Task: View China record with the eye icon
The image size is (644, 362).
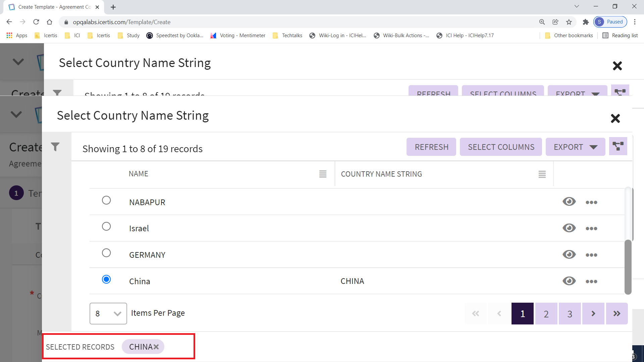Action: (x=569, y=281)
